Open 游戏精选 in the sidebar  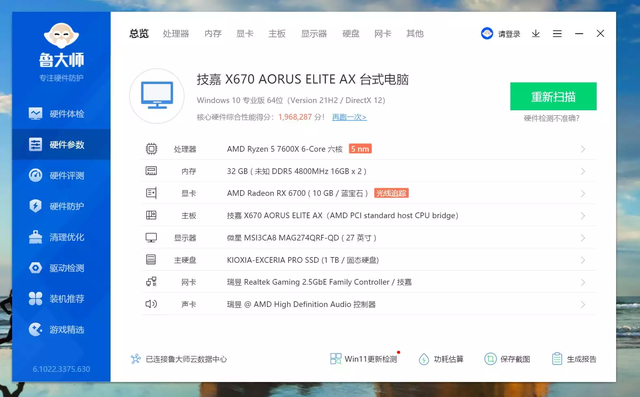[x=61, y=330]
